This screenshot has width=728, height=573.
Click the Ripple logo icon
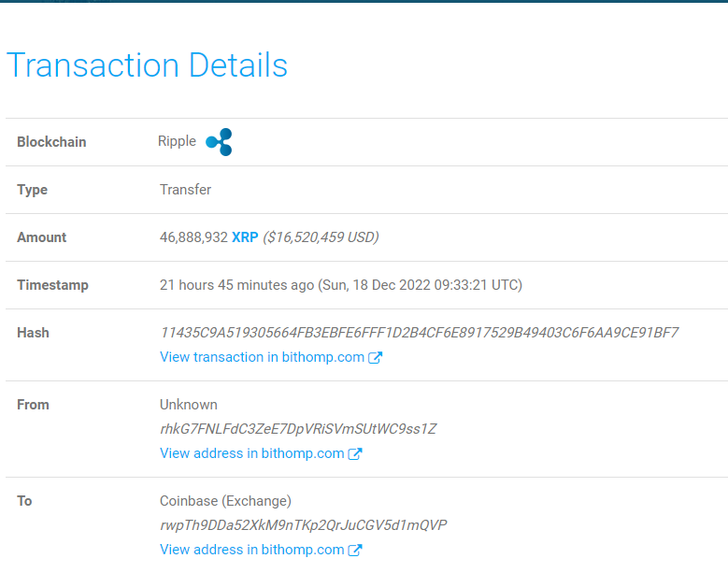coord(219,142)
